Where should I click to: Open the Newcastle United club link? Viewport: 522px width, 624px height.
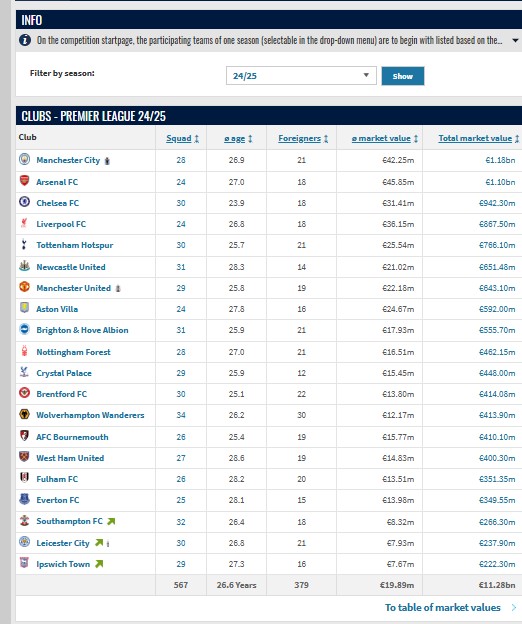(x=71, y=267)
